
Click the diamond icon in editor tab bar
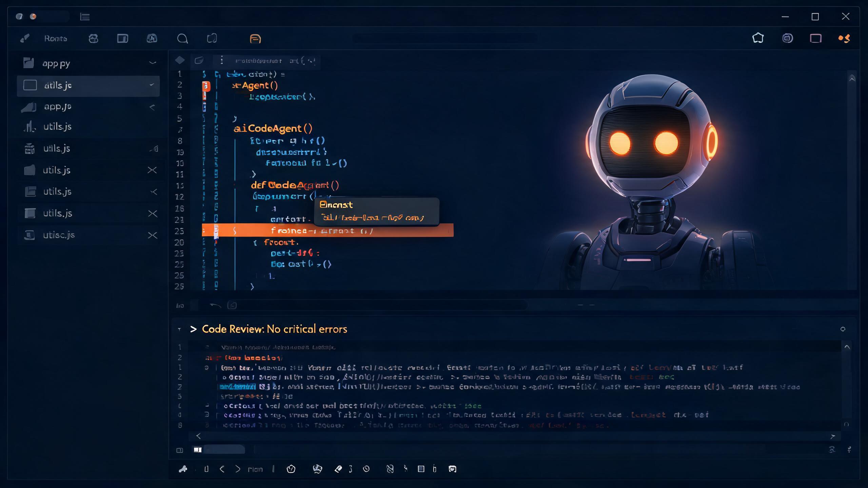tap(180, 60)
